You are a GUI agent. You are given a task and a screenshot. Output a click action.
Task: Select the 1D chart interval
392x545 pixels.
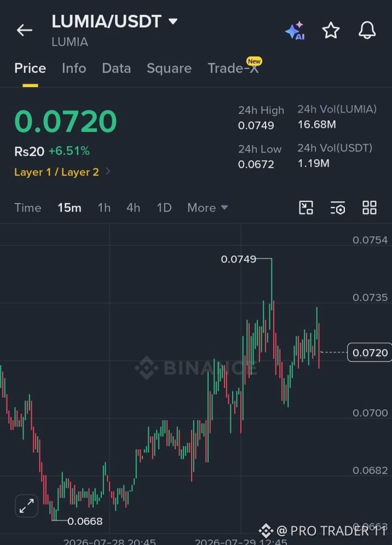click(164, 208)
